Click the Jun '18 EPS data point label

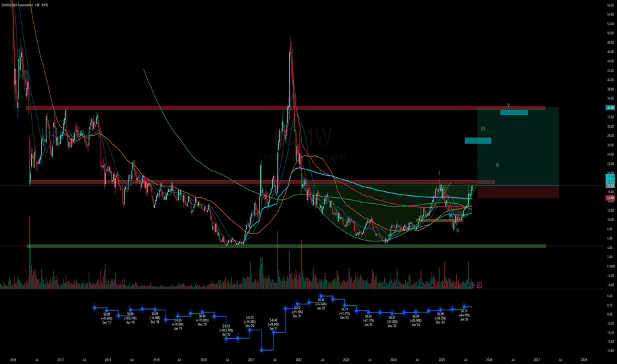[x=130, y=318]
